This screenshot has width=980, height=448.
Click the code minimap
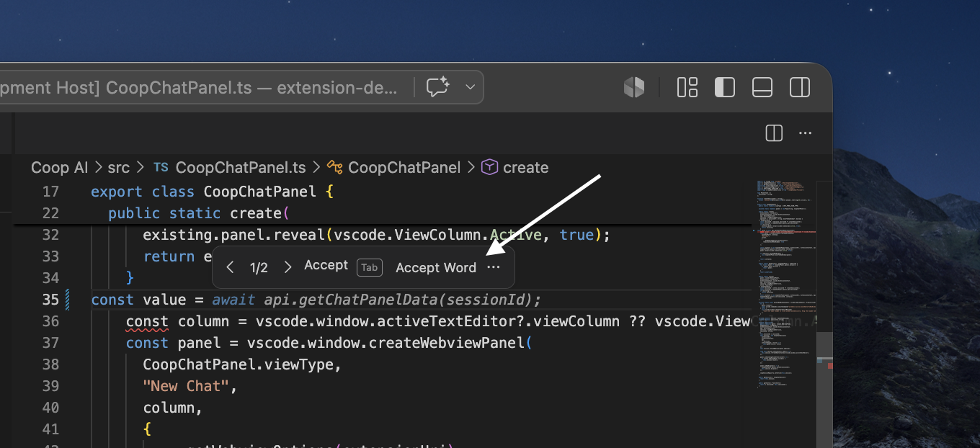click(x=786, y=285)
